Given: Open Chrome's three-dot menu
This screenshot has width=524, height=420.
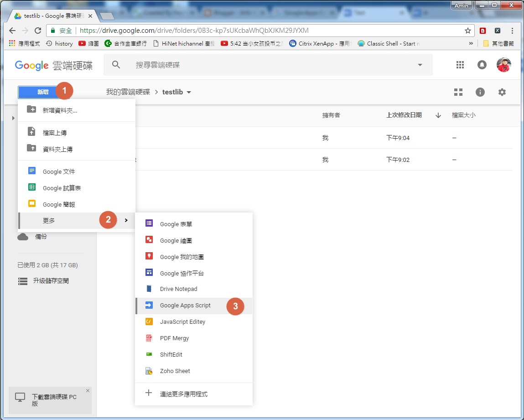Looking at the screenshot, I should pyautogui.click(x=512, y=31).
